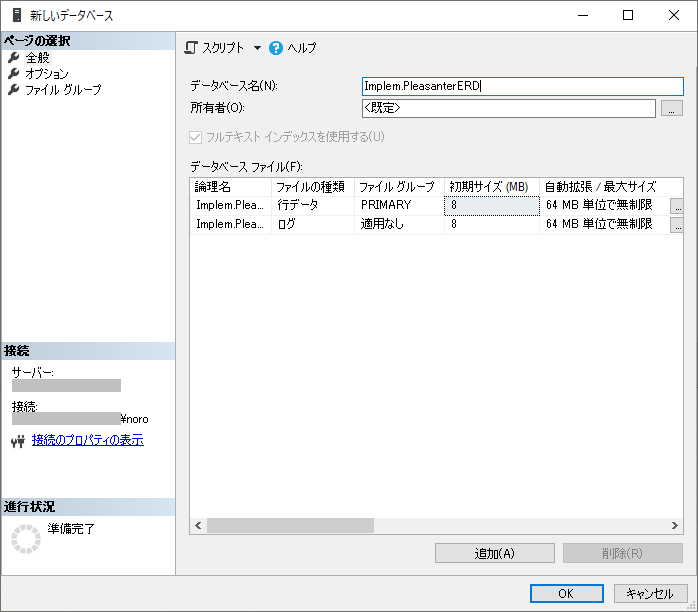Edit initial size cell of 行データ row
Image resolution: width=698 pixels, height=612 pixels.
pos(492,205)
